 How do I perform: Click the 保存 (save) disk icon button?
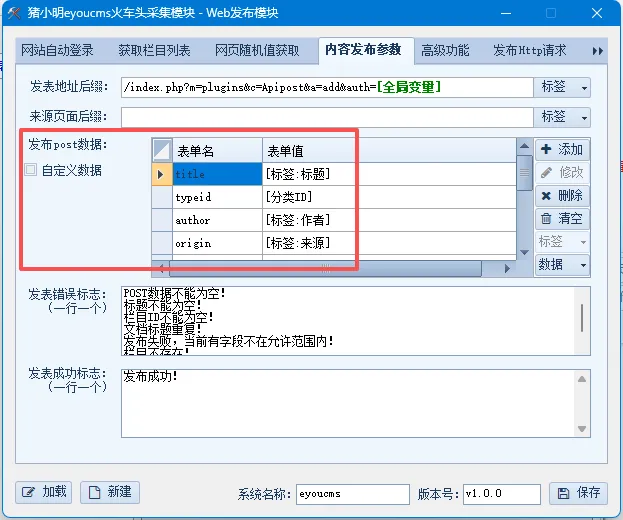(x=578, y=493)
